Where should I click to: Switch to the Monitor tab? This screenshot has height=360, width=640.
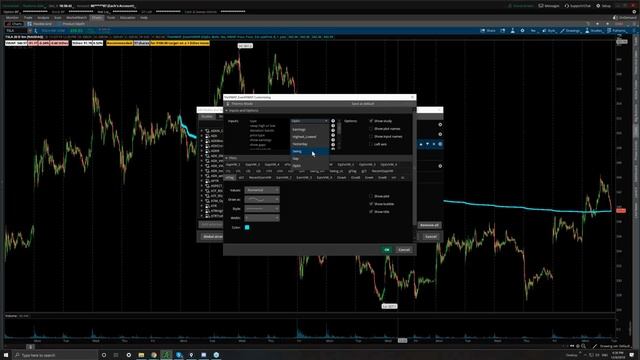[x=12, y=18]
